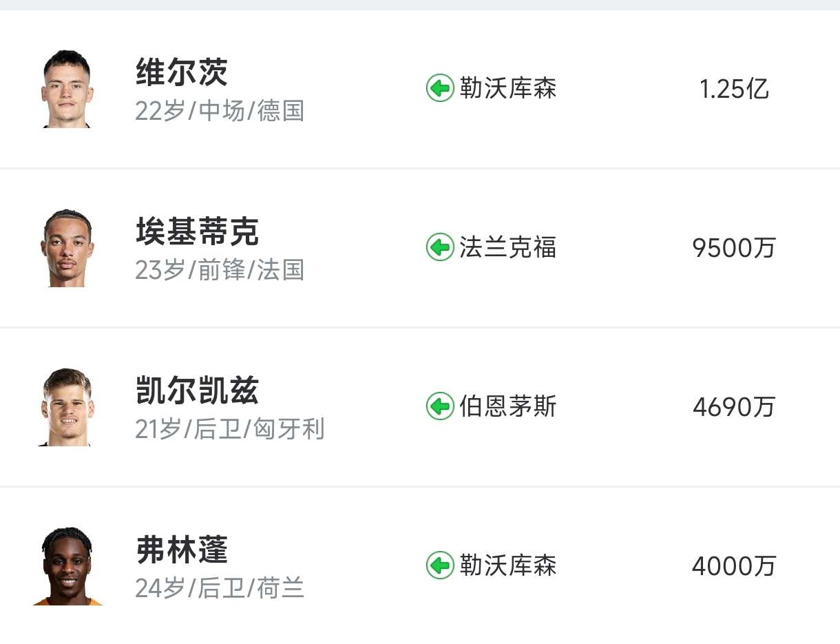Viewport: 840px width, 644px height.
Task: Open 维尔茨 player photo
Action: (x=67, y=89)
